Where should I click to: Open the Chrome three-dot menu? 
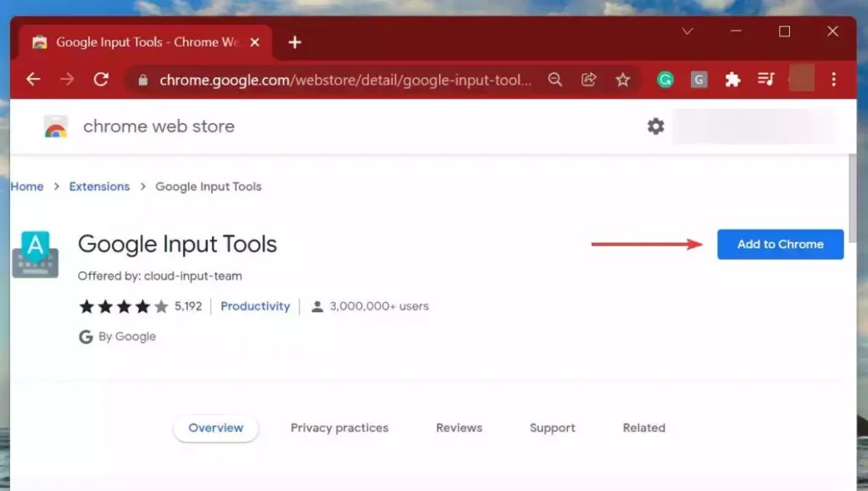(835, 79)
